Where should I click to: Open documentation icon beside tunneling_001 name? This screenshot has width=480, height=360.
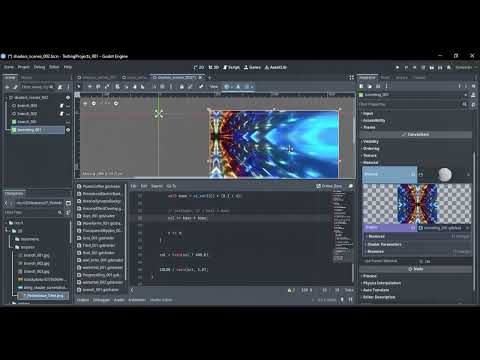(473, 95)
